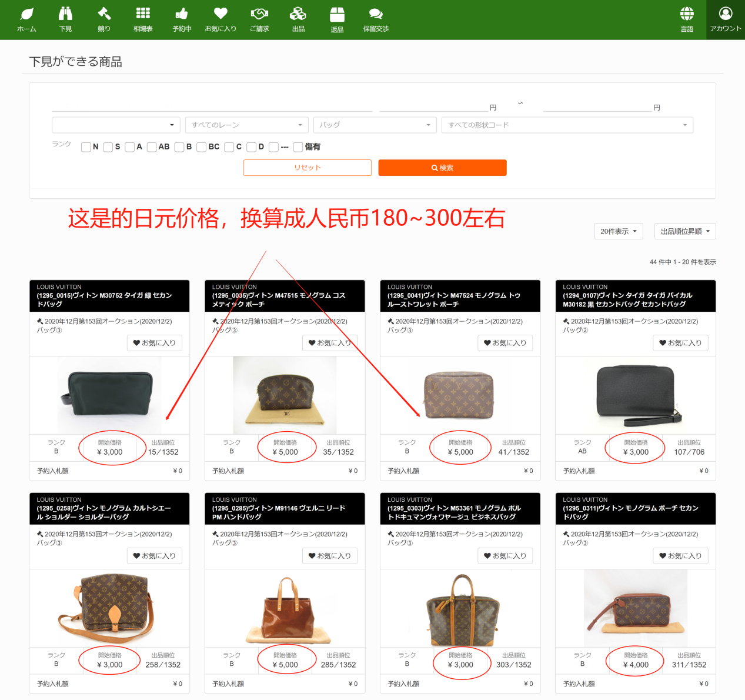The image size is (745, 700).
Task: Click auction gavel icon on card 1294_0107
Action: [566, 321]
